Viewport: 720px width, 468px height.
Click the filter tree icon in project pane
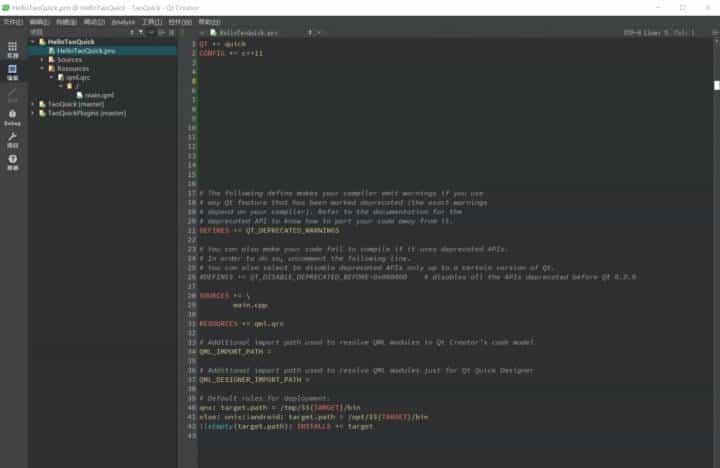tap(141, 33)
